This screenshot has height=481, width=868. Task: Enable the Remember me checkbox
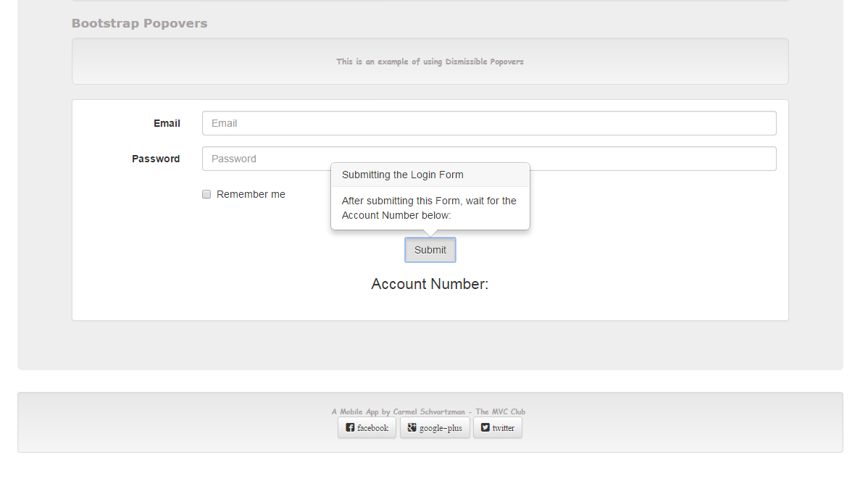(x=206, y=194)
